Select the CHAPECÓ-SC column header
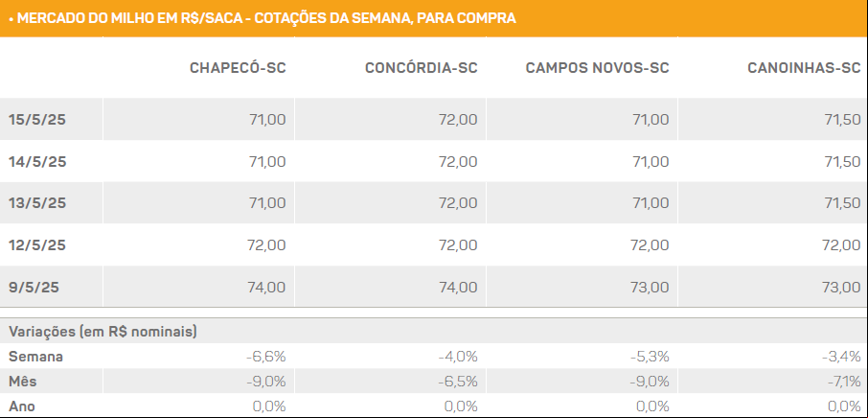 [x=238, y=67]
